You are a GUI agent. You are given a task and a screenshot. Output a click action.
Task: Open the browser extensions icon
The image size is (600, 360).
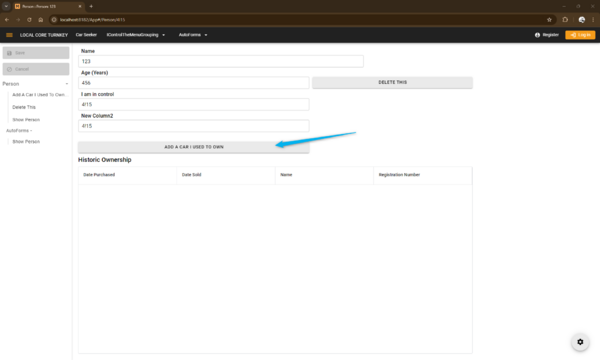click(x=565, y=20)
